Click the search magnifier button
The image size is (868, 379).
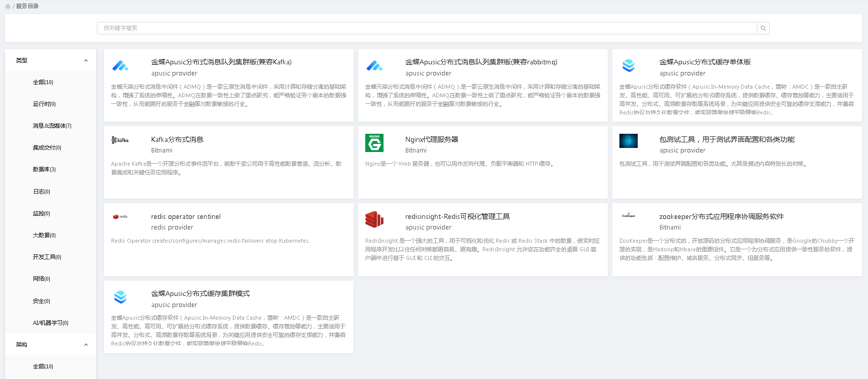tap(763, 28)
